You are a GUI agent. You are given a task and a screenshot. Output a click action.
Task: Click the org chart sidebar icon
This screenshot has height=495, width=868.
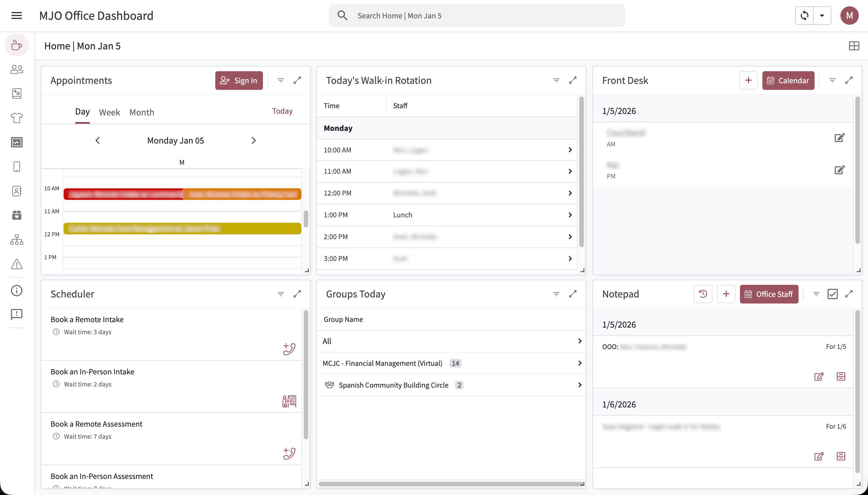pyautogui.click(x=17, y=240)
